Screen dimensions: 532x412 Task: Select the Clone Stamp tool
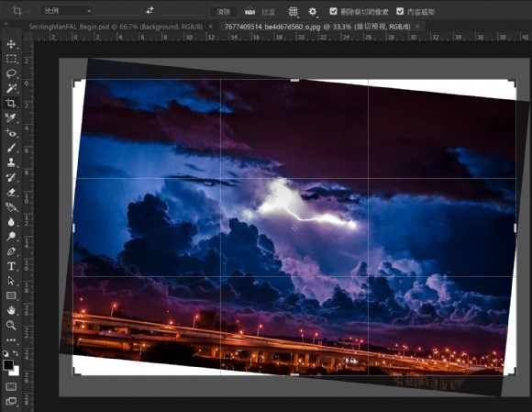(x=11, y=162)
